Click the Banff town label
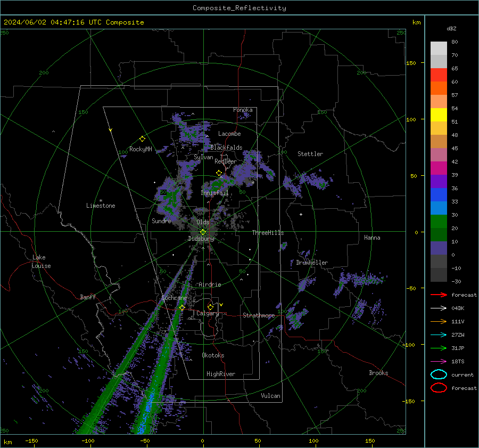The height and width of the screenshot is (448, 479). pos(88,297)
